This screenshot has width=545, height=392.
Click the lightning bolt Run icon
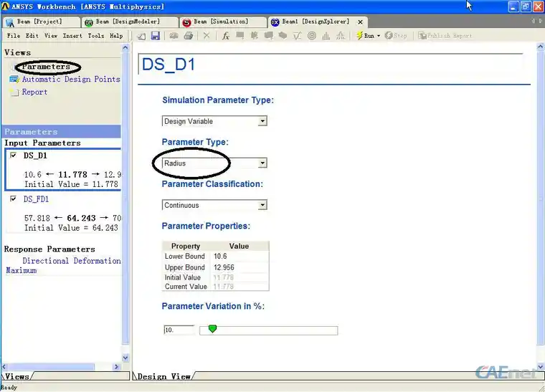tap(359, 35)
